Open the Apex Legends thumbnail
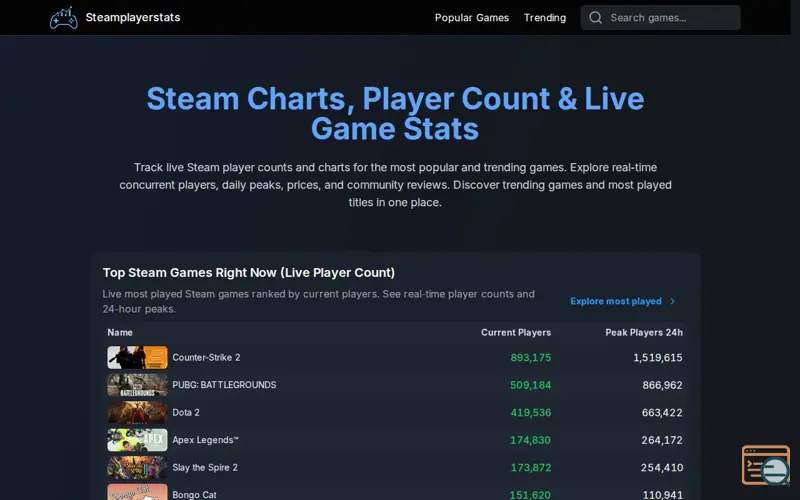This screenshot has height=500, width=800. pyautogui.click(x=137, y=440)
